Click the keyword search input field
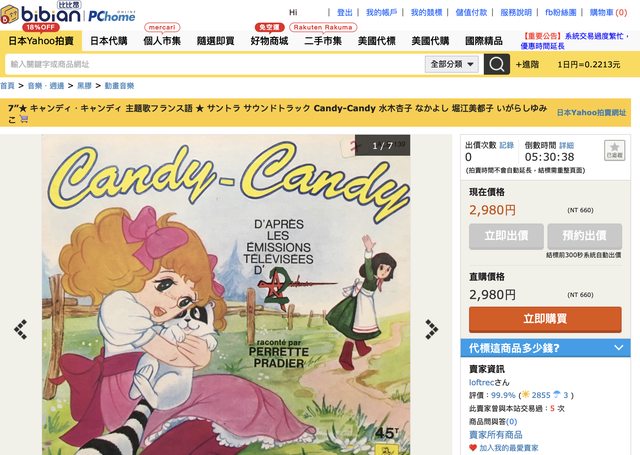 pyautogui.click(x=215, y=64)
